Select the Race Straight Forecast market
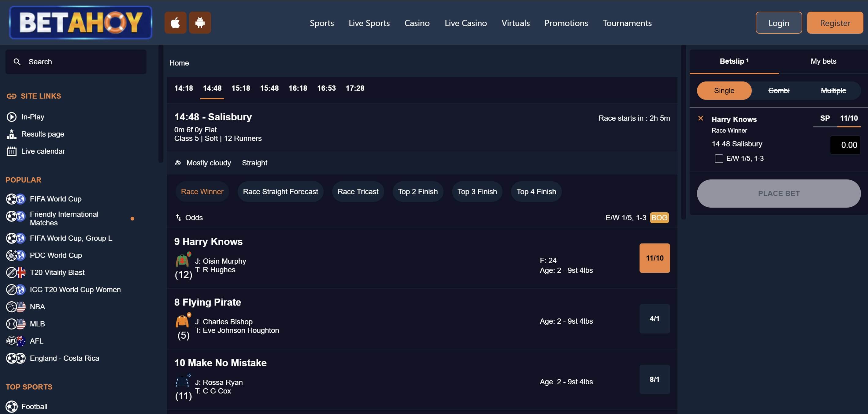This screenshot has height=414, width=868. [280, 192]
